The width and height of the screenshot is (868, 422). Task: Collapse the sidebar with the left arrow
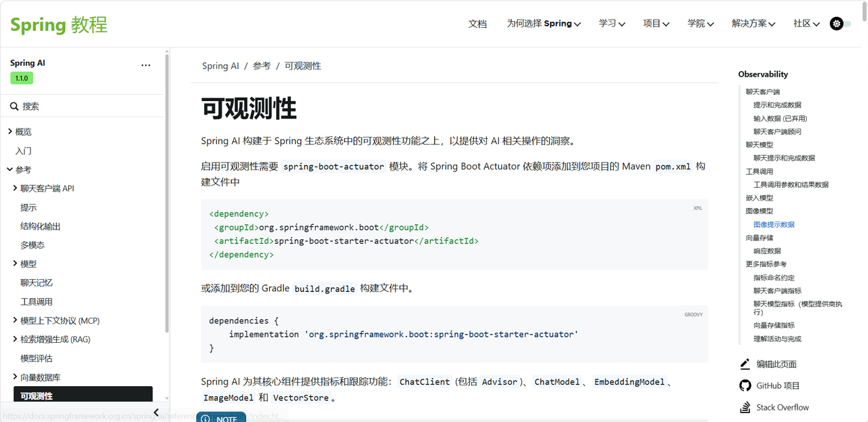[156, 413]
